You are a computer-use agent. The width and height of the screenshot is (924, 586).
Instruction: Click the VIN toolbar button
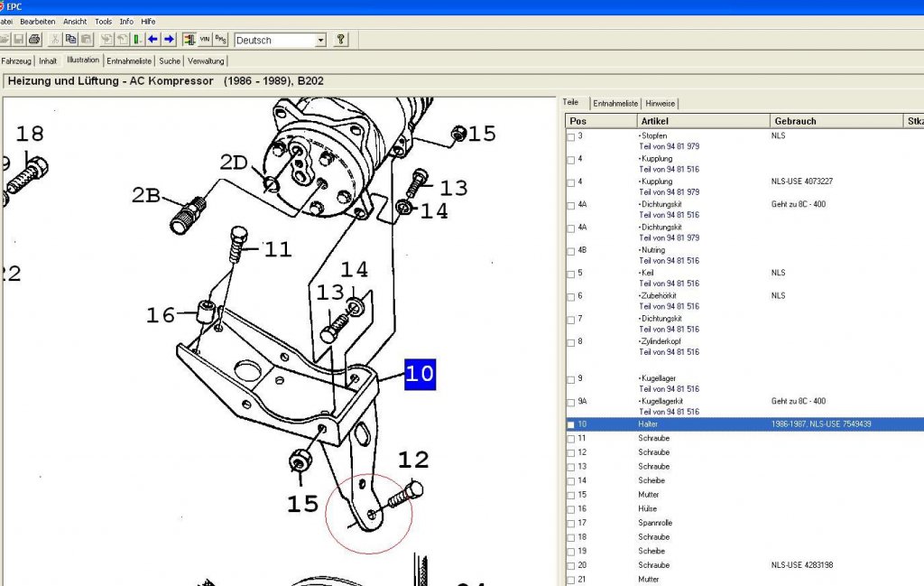click(x=205, y=40)
